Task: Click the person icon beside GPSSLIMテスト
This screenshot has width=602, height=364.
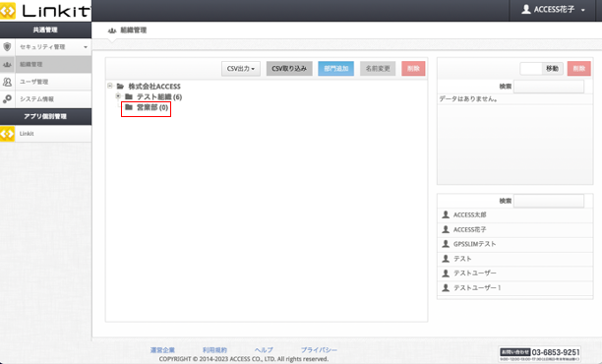Action: pos(446,244)
